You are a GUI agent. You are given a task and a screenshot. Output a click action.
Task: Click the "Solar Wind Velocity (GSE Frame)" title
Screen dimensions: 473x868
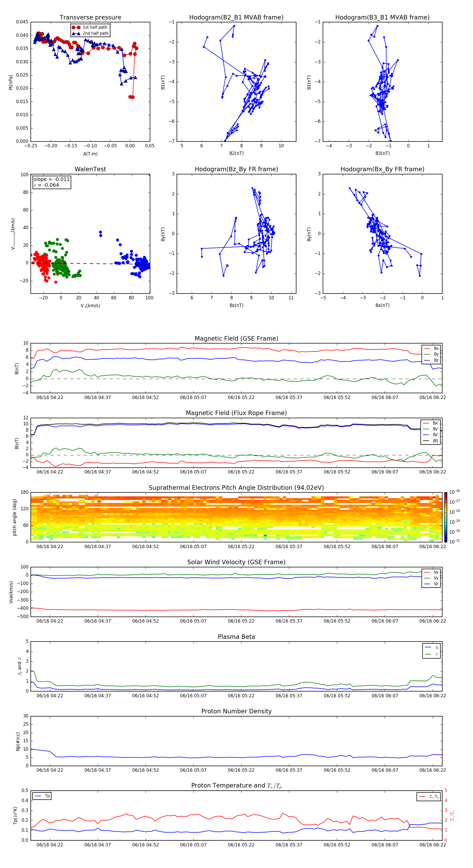tap(236, 562)
